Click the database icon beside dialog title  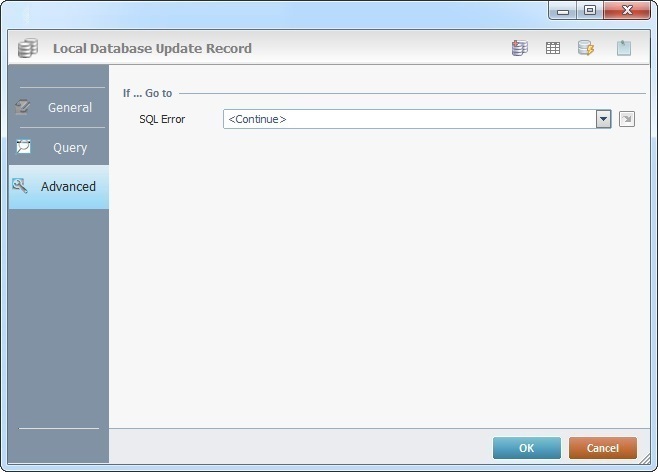[28, 48]
